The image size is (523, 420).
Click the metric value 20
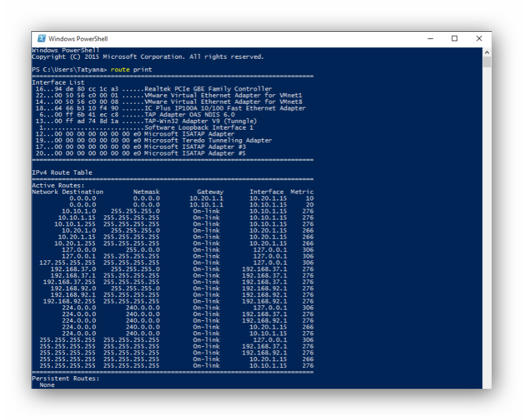coord(309,205)
